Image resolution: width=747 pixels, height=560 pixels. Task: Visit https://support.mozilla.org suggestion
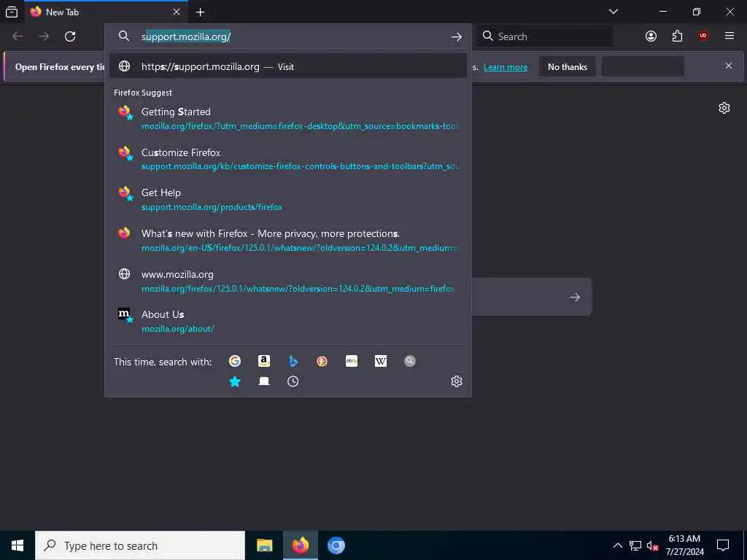pyautogui.click(x=287, y=66)
